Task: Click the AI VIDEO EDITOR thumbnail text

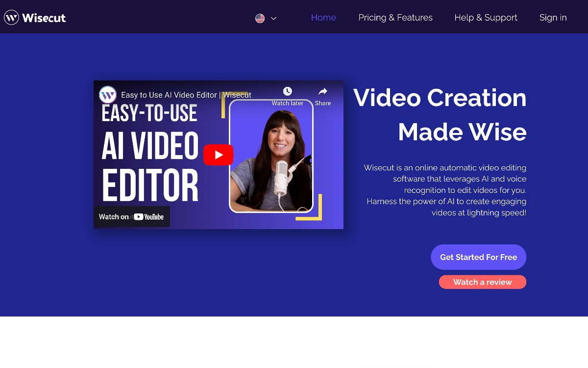Action: [x=150, y=167]
